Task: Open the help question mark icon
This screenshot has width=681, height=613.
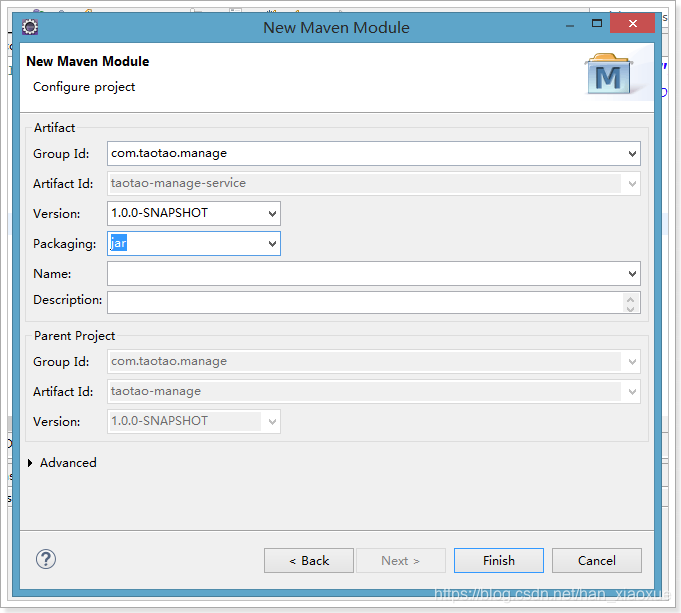Action: [x=46, y=559]
